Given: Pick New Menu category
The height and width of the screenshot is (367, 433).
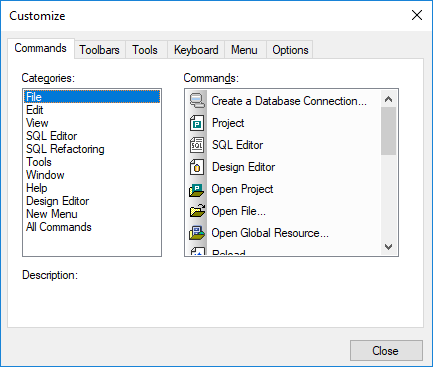Looking at the screenshot, I should pyautogui.click(x=92, y=214).
